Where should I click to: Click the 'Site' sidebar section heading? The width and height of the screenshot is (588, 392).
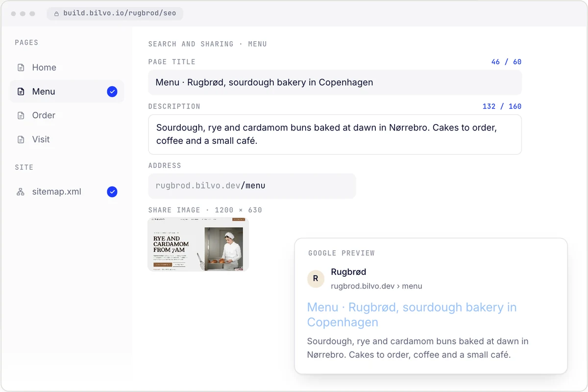click(x=24, y=167)
